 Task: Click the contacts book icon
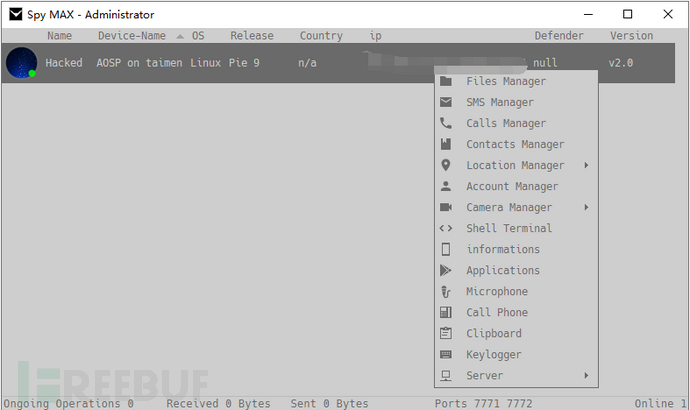(446, 144)
